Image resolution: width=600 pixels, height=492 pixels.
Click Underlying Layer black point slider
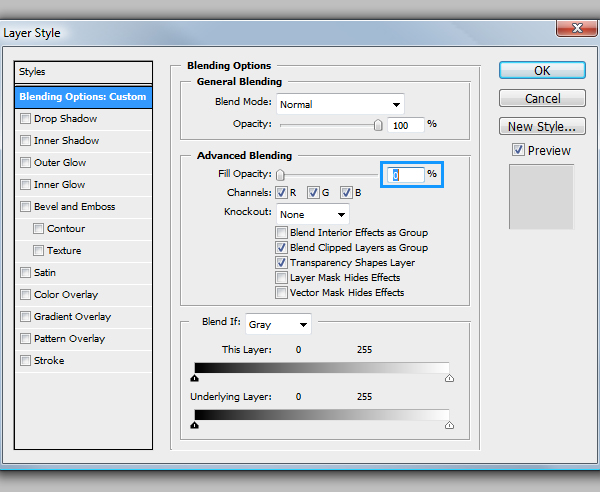point(194,425)
